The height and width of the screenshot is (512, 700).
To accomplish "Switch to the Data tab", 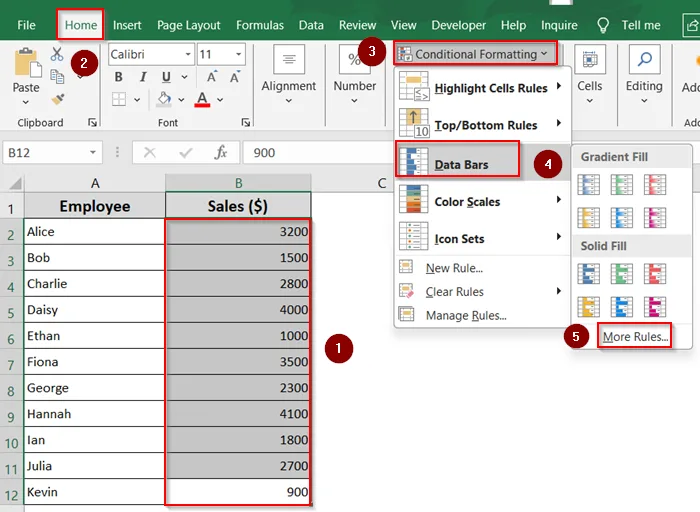I will (311, 25).
